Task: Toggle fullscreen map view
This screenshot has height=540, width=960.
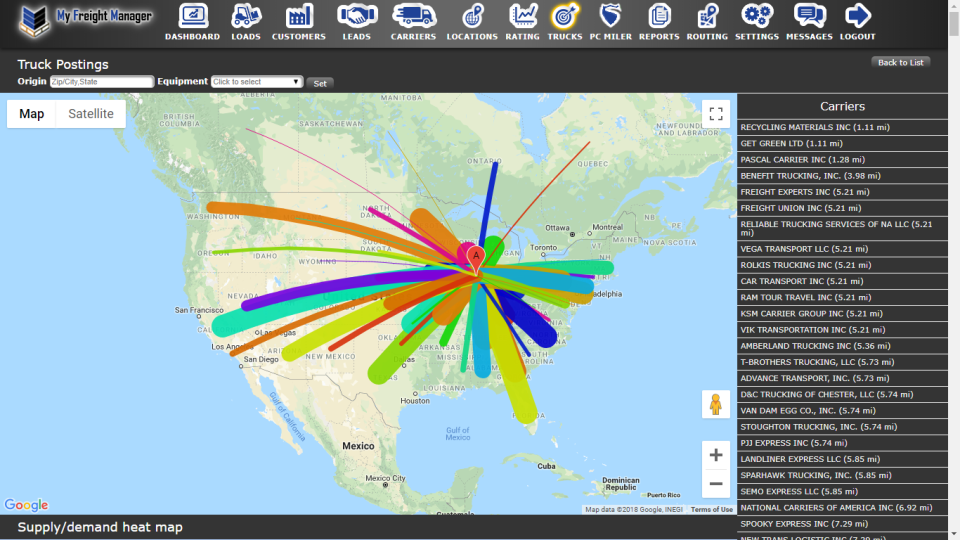Action: (716, 114)
